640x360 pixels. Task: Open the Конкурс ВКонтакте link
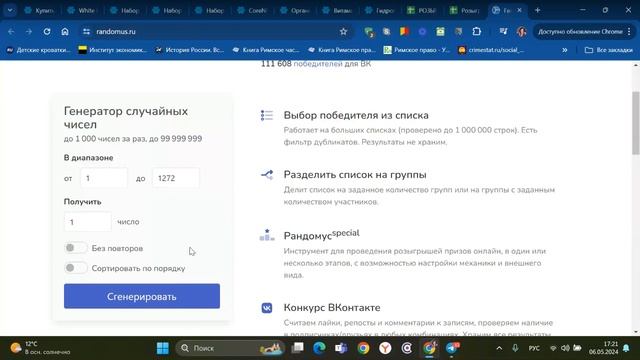pyautogui.click(x=332, y=307)
